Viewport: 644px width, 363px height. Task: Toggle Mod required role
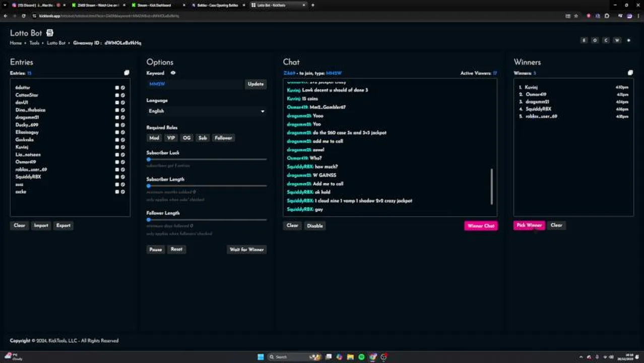pyautogui.click(x=154, y=138)
